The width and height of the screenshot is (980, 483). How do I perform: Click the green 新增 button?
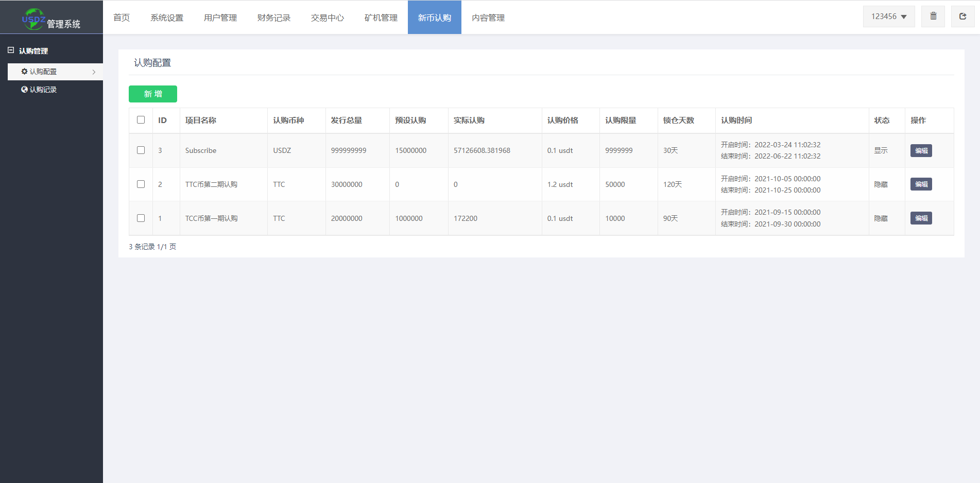[x=152, y=94]
